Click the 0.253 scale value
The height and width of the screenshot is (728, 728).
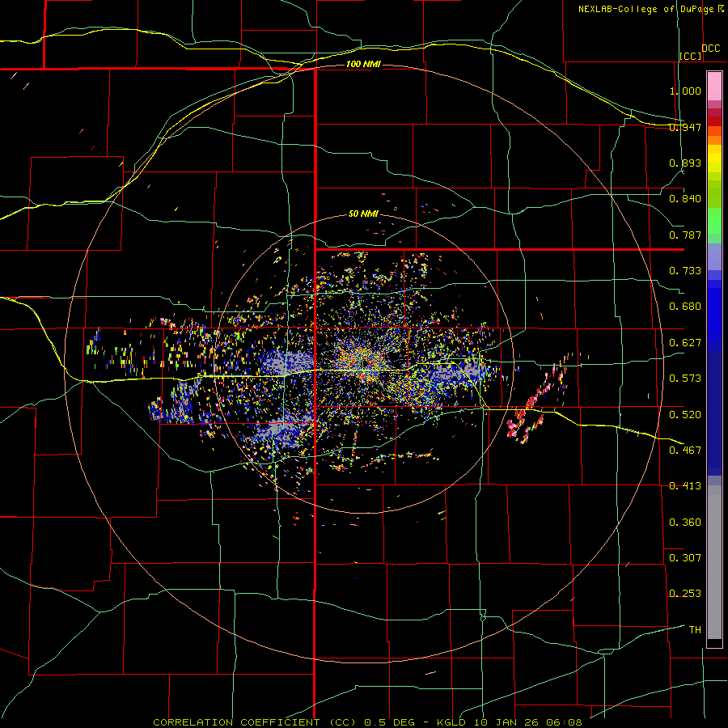click(x=685, y=594)
